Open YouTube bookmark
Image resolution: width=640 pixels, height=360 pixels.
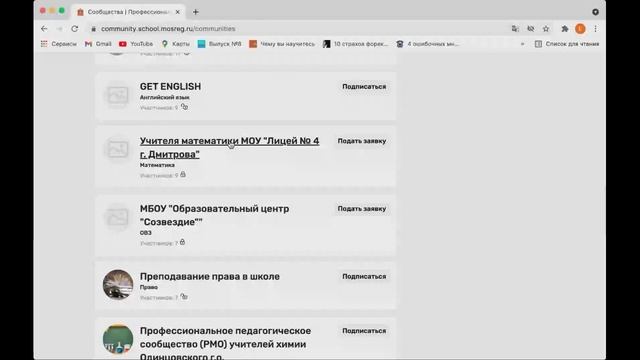point(136,44)
